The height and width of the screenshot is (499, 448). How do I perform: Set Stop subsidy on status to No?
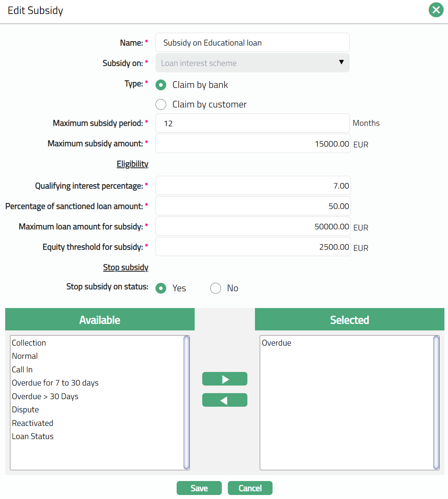pyautogui.click(x=216, y=288)
